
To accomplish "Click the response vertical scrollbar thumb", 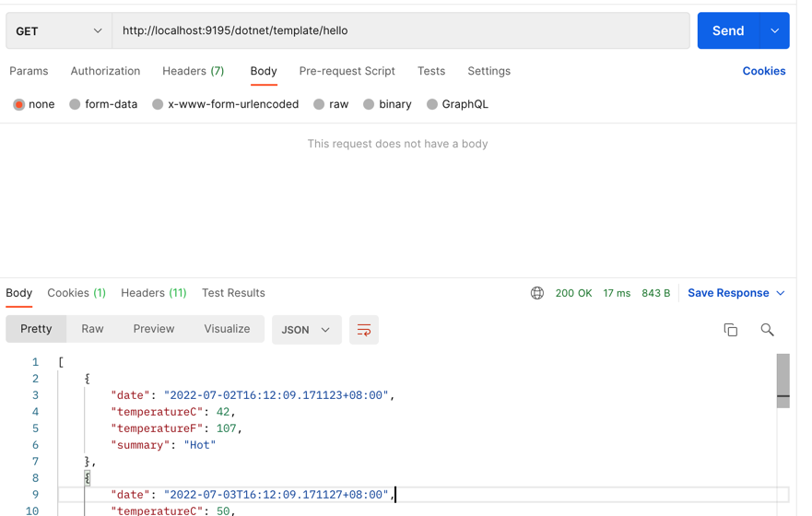I will pyautogui.click(x=783, y=381).
